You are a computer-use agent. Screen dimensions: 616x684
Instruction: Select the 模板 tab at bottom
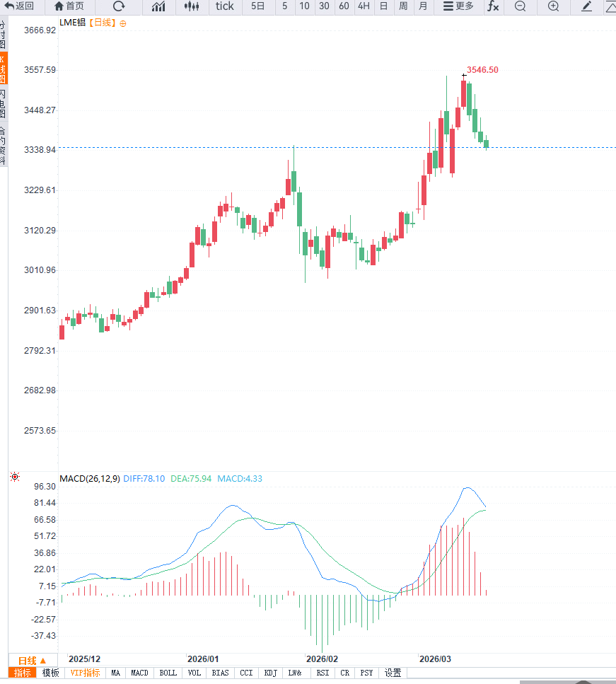coord(50,673)
